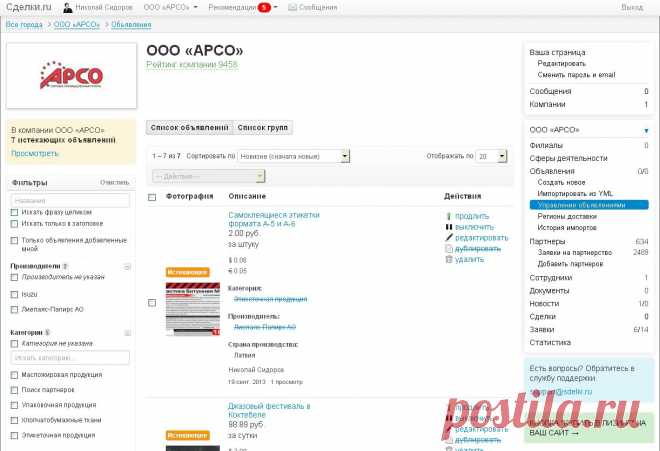Check the Самоклеящиеся этикетки listing checkbox
This screenshot has width=660, height=451.
(x=152, y=303)
